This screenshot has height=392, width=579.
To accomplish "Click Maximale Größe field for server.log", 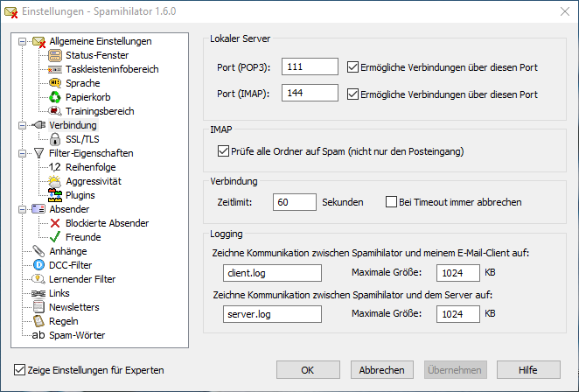I will pos(458,314).
